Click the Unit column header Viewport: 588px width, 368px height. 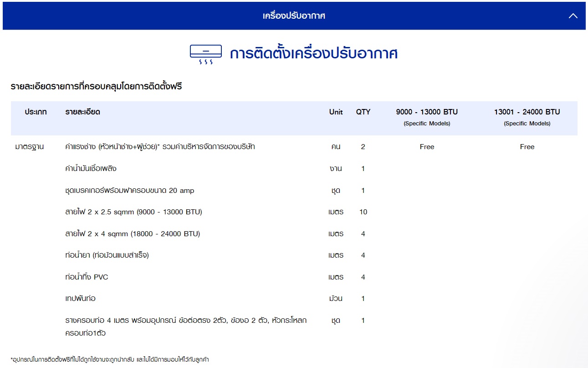click(x=336, y=112)
